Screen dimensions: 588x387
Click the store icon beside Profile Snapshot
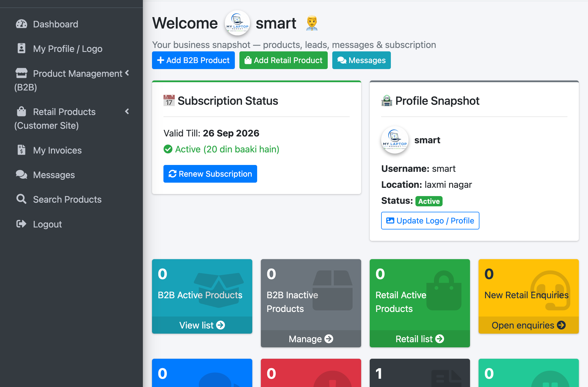coord(387,100)
